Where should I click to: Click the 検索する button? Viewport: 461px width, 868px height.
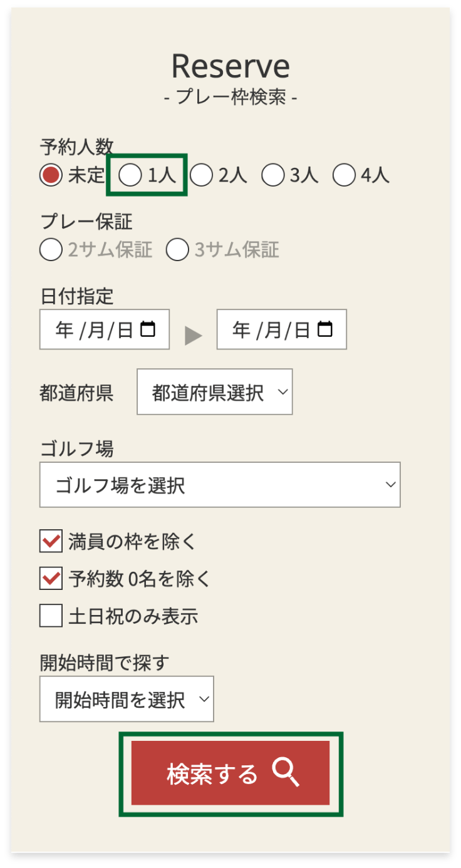(230, 773)
